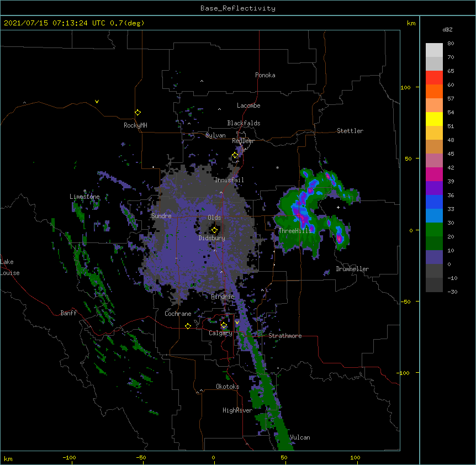The height and width of the screenshot is (465, 476).
Task: Click the Sylvan label on the map
Action: 215,135
